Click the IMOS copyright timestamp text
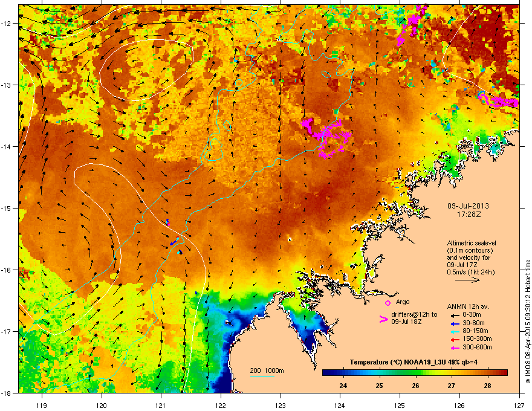Image resolution: width=532 pixels, height=411 pixels. [528, 322]
